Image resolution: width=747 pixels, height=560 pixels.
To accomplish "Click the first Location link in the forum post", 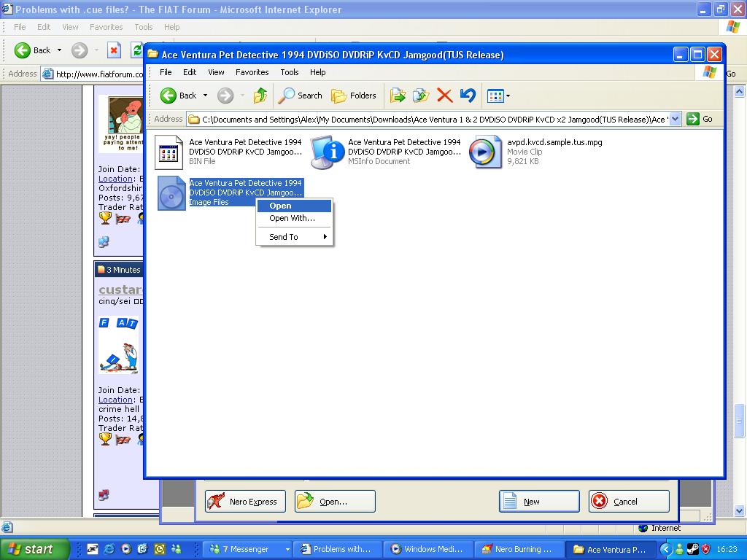I will 115,179.
